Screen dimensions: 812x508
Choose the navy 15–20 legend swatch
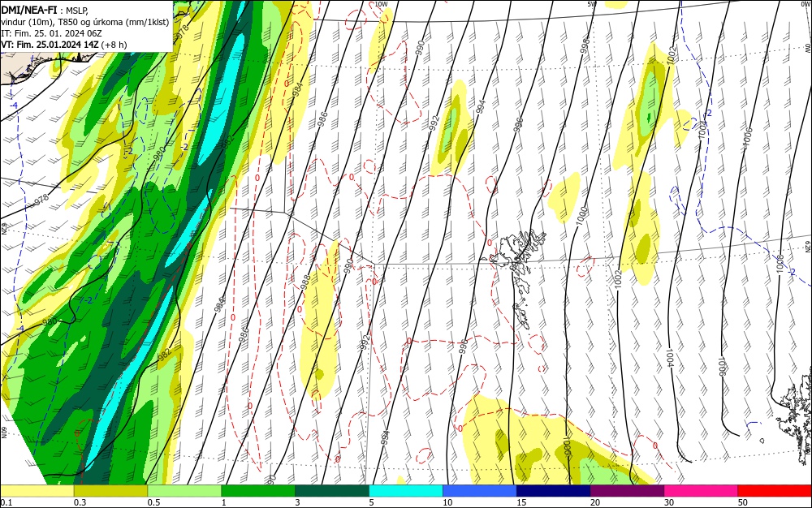(x=554, y=491)
